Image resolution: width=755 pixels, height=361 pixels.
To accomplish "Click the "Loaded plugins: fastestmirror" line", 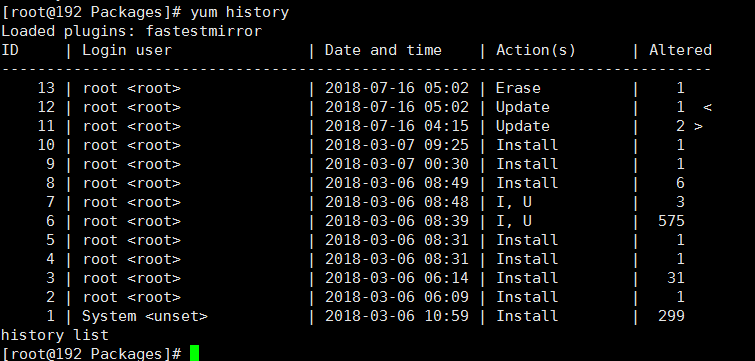I will 131,31.
